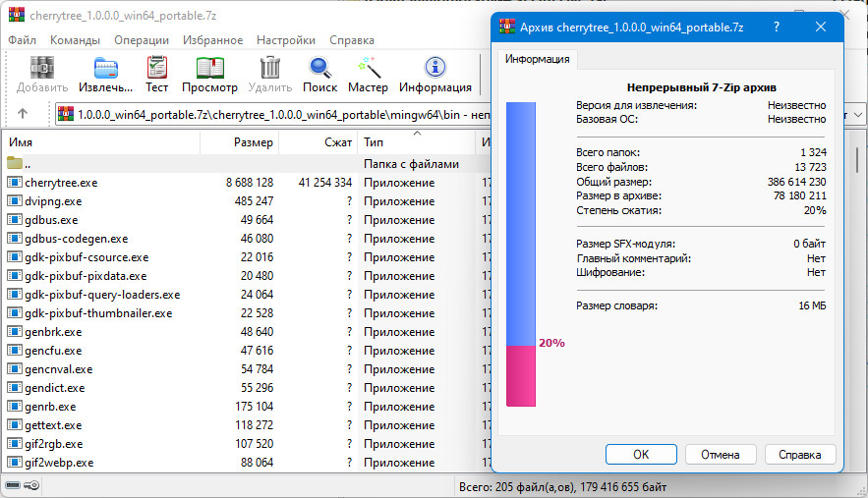Sort by the Сжат column header
The image size is (868, 498).
pyautogui.click(x=318, y=142)
